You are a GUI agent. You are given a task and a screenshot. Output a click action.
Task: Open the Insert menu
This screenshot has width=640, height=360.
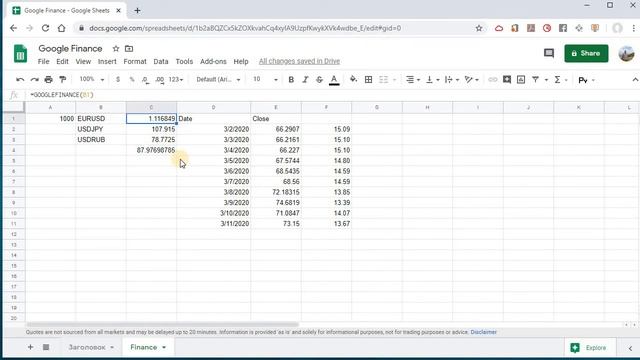(x=107, y=61)
